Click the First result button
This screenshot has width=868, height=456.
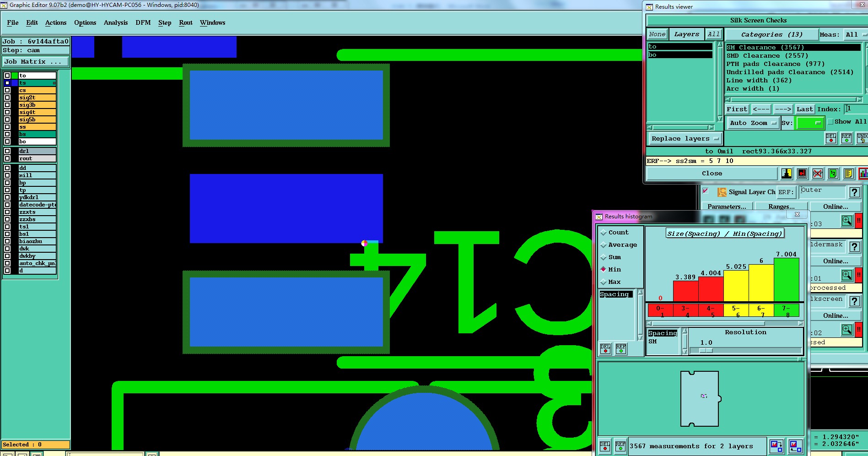click(x=737, y=109)
